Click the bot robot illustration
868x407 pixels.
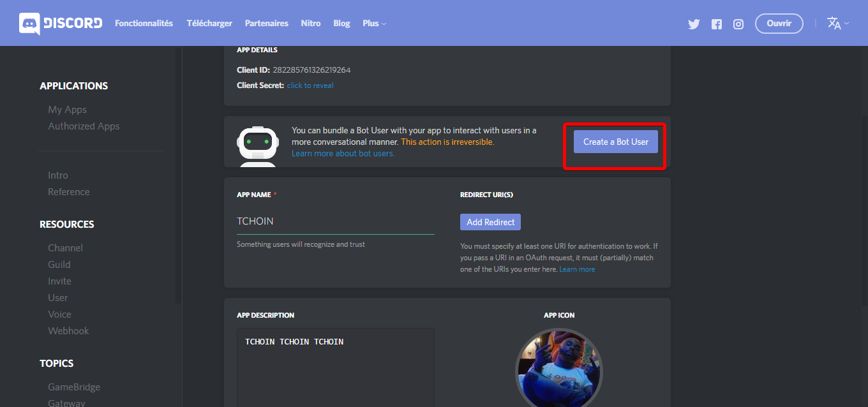tap(257, 146)
